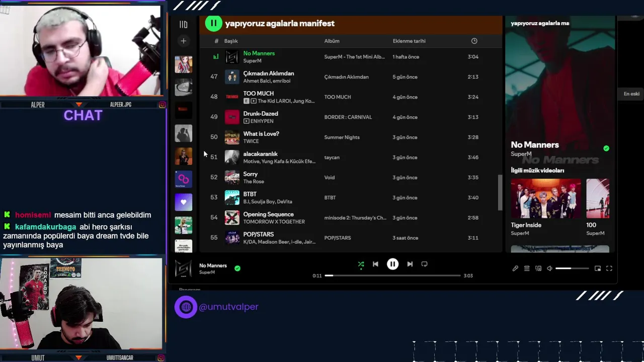Click the TOO MUCH album cover thumbnail
Screen dimensions: 644x362
click(x=232, y=97)
